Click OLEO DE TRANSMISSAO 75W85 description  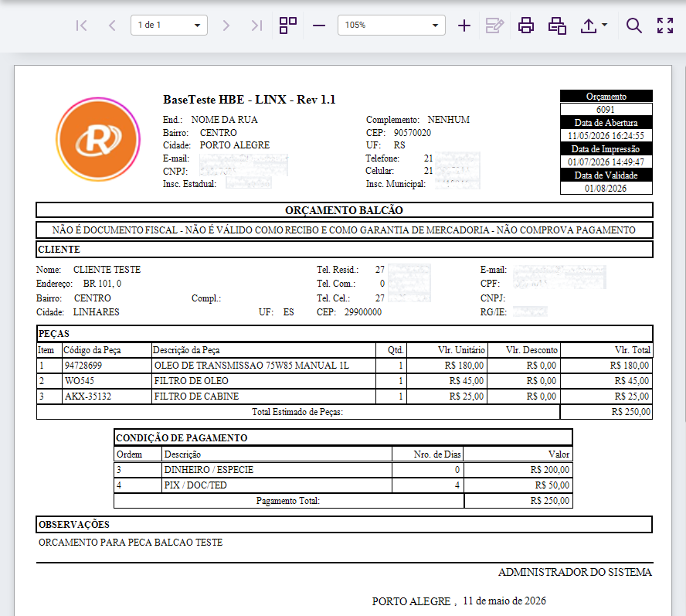[x=252, y=366]
